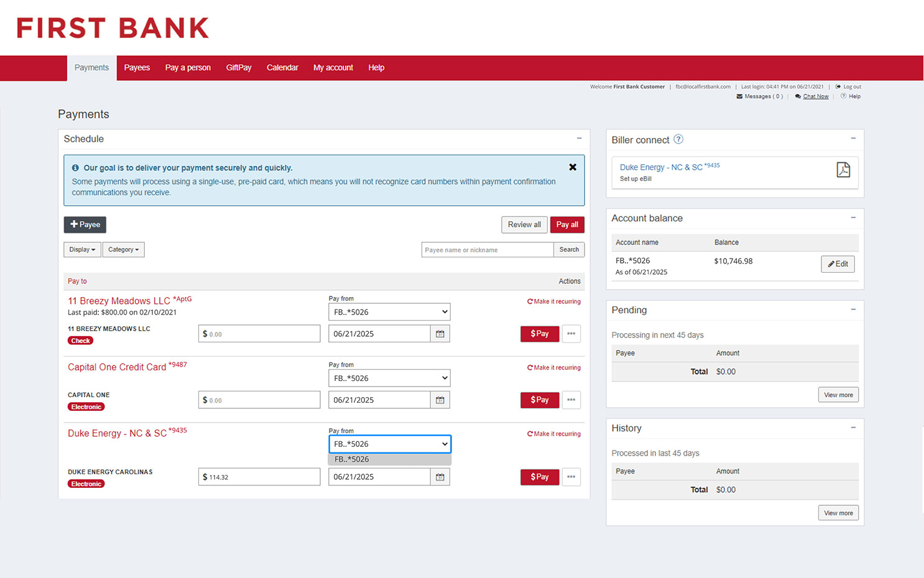Click the Help question mark in header
The width and height of the screenshot is (924, 578).
[x=843, y=96]
